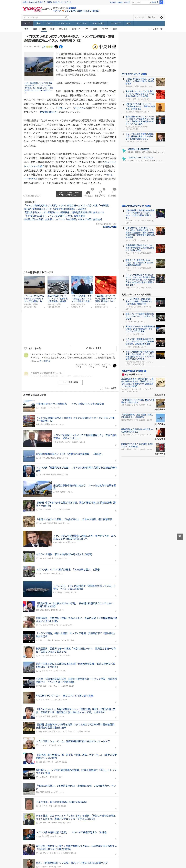React with 新しい視点 exclamation icon

[x=112, y=193]
